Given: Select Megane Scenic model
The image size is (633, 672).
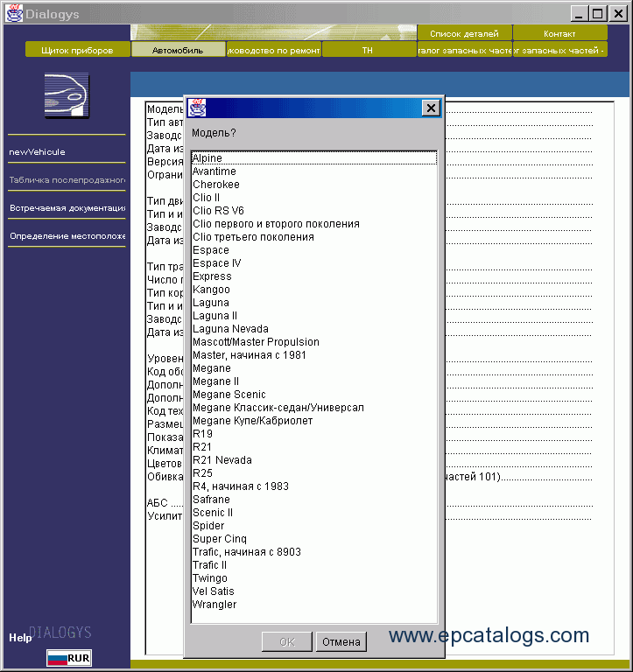Looking at the screenshot, I should pos(314,395).
